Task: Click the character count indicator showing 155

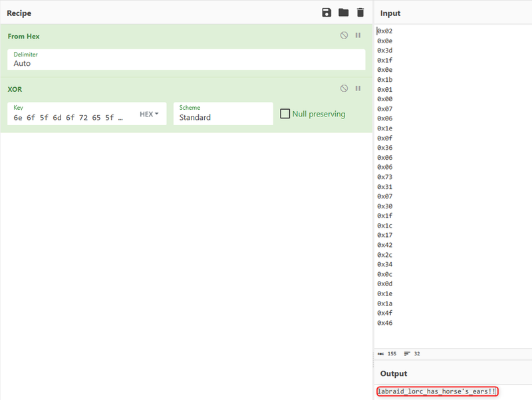Action: coord(390,353)
